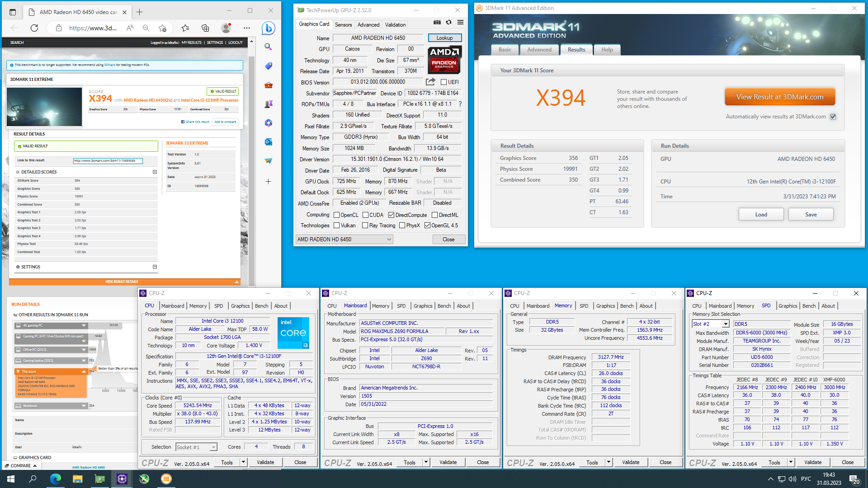Toggle the UEFI checkbox in GPU-Z
The width and height of the screenshot is (868, 488).
pos(444,82)
